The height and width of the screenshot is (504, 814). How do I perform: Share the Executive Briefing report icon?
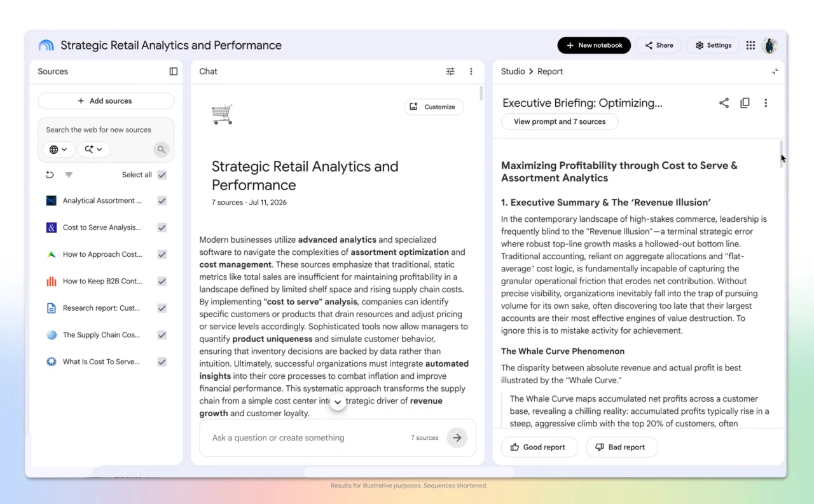pyautogui.click(x=724, y=103)
